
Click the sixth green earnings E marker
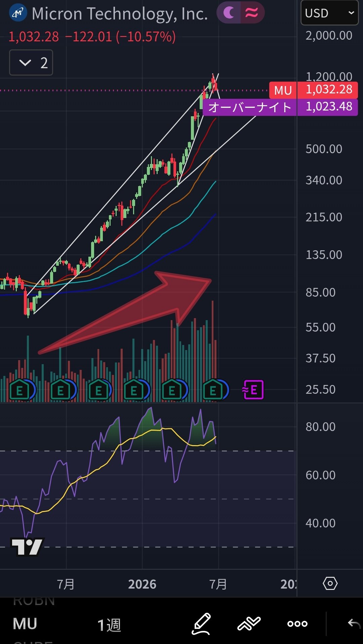(213, 390)
